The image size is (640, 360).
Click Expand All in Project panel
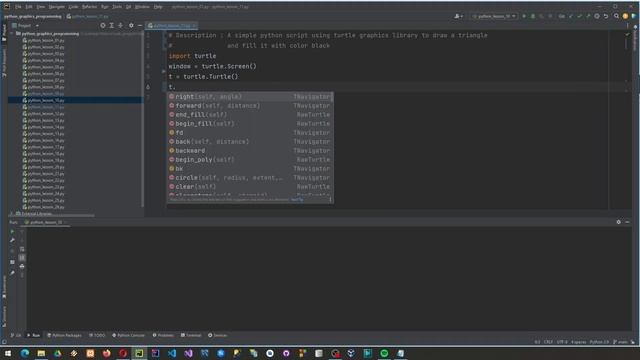(111, 25)
